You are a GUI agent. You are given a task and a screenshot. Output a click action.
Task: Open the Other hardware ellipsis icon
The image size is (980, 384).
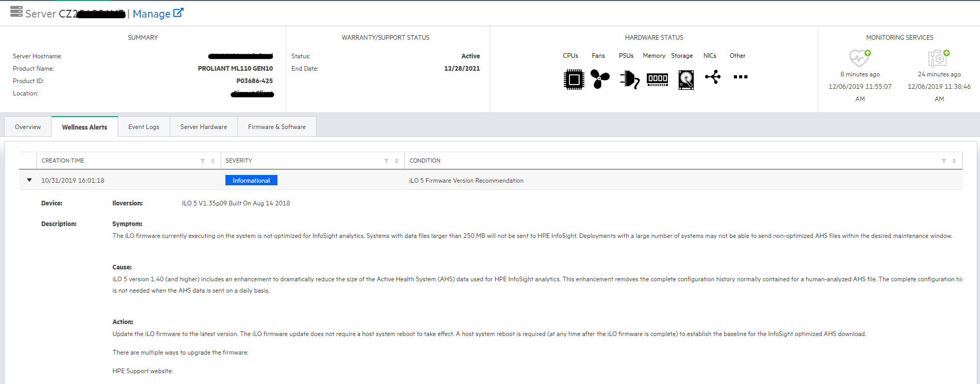(741, 77)
